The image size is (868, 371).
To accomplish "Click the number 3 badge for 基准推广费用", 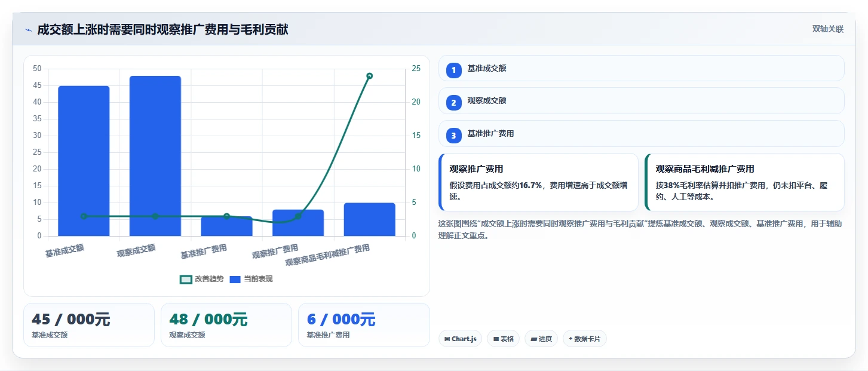I will (453, 135).
